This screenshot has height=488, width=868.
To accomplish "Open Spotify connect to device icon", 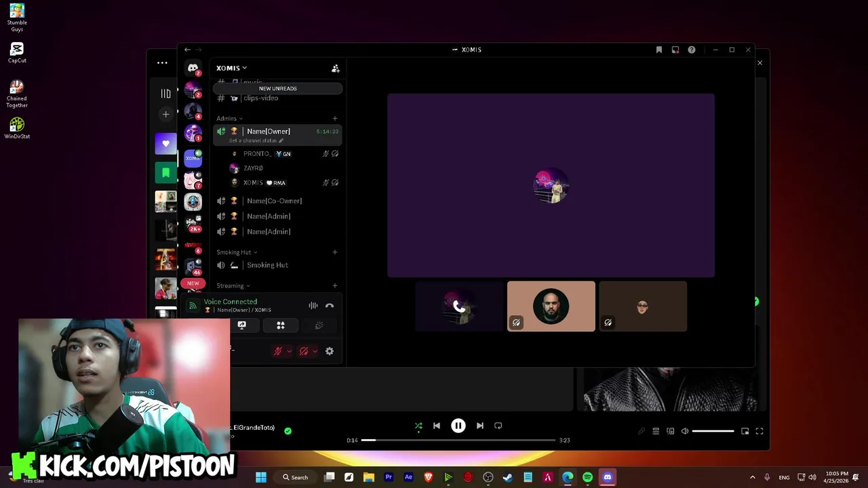I will click(671, 431).
